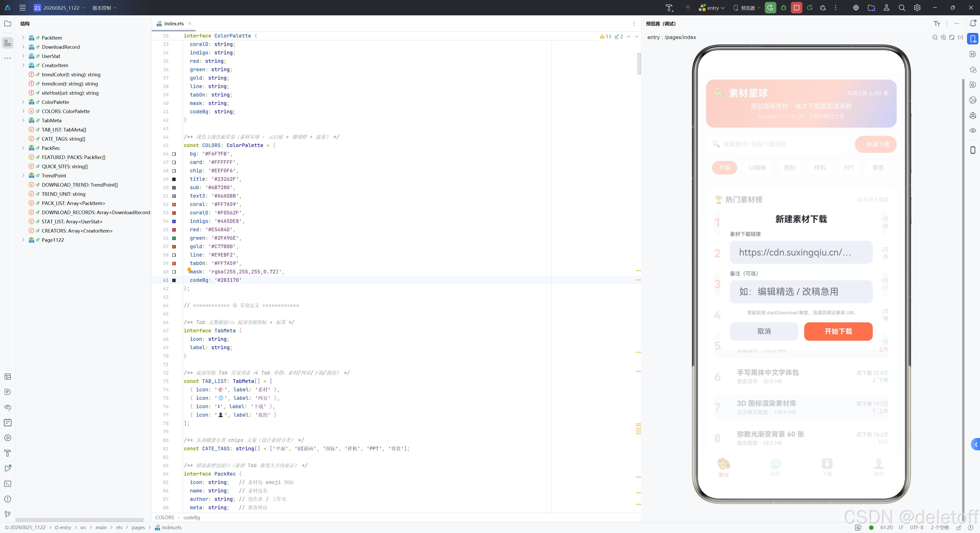The image size is (980, 533).
Task: Select trendColor(t: string): string in the structure tree
Action: (71, 75)
